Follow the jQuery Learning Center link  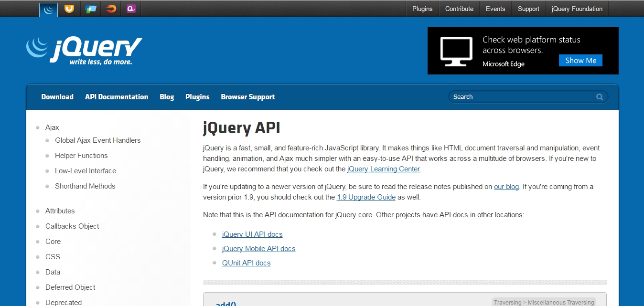tap(383, 169)
